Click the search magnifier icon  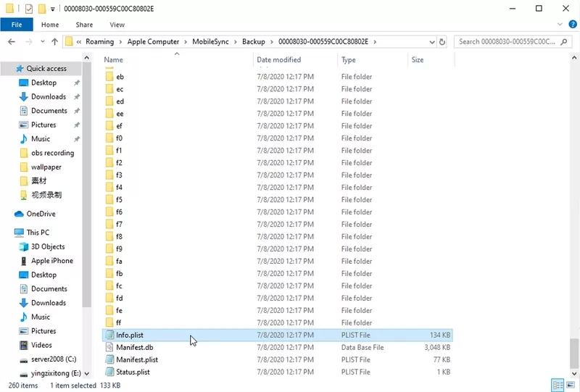564,42
